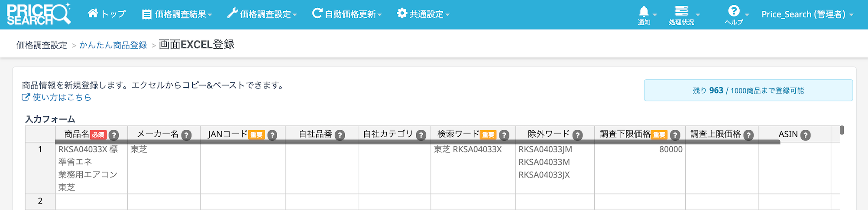Open the 共通設定 settings menu

[423, 14]
